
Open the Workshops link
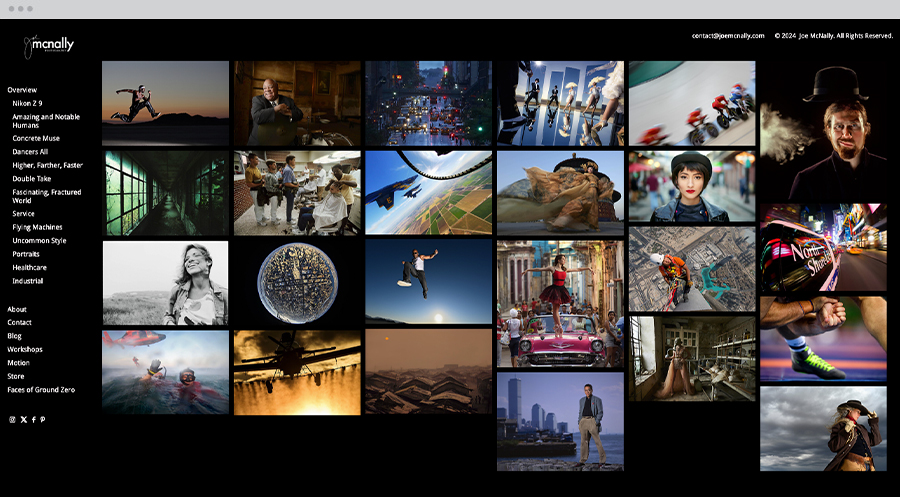pyautogui.click(x=25, y=350)
